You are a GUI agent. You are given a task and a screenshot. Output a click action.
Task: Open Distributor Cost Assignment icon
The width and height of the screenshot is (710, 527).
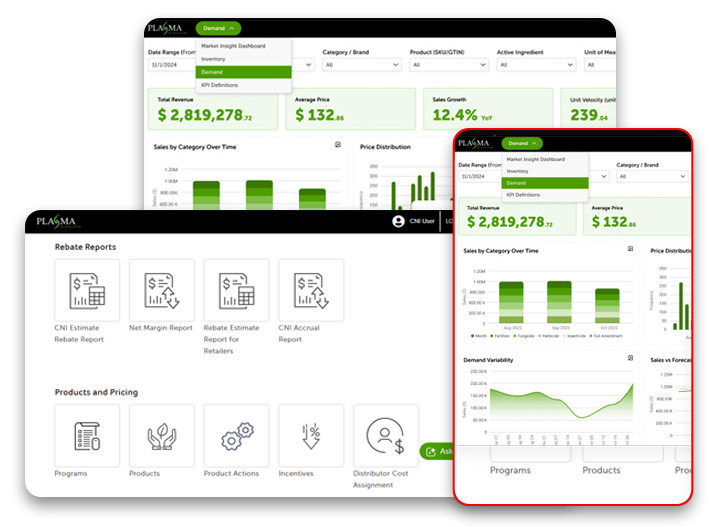click(x=386, y=435)
